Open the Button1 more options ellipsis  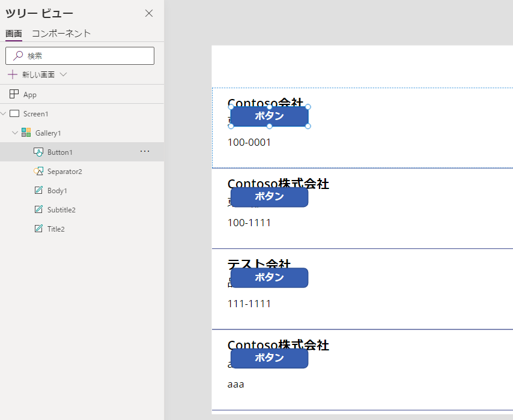tap(145, 151)
